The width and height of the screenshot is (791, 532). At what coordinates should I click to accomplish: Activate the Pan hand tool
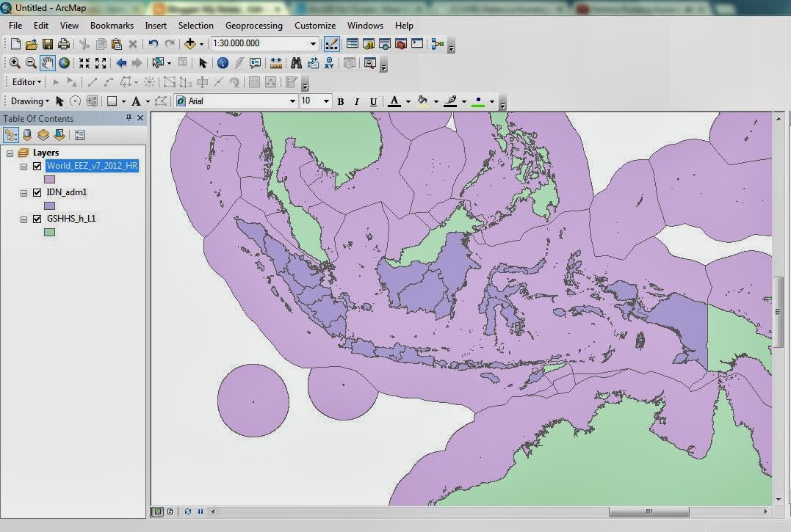coord(48,63)
